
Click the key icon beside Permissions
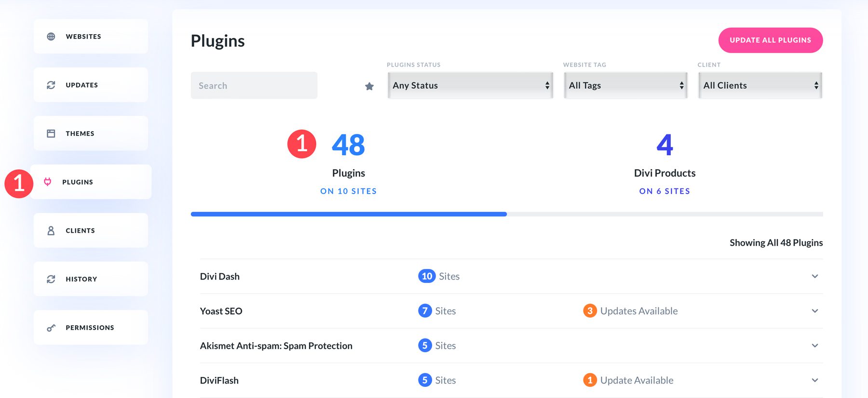[51, 328]
